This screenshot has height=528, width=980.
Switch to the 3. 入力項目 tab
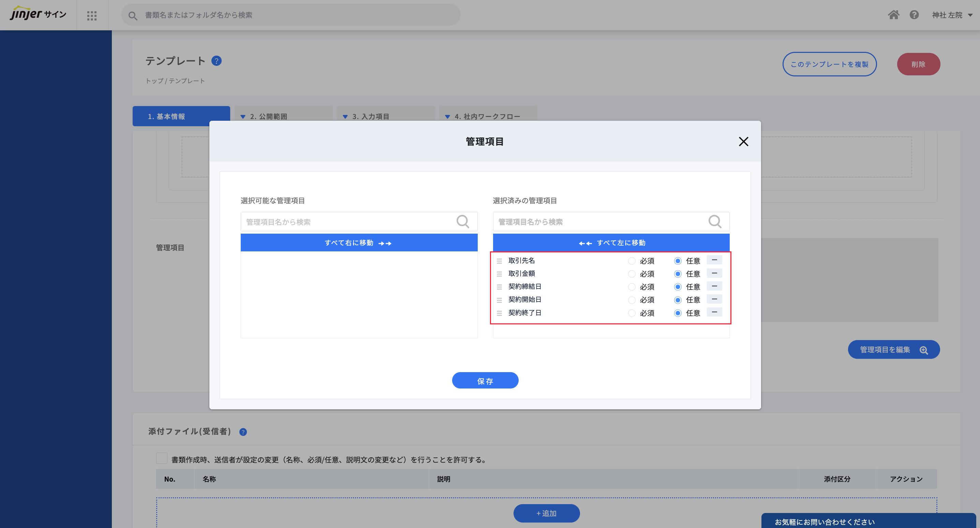click(x=370, y=117)
